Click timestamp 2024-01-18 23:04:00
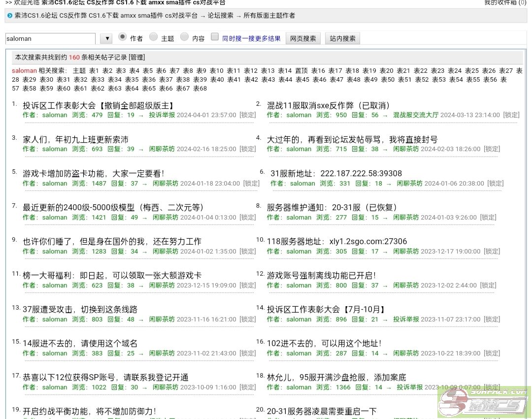Image resolution: width=532 pixels, height=419 pixels. click(210, 183)
